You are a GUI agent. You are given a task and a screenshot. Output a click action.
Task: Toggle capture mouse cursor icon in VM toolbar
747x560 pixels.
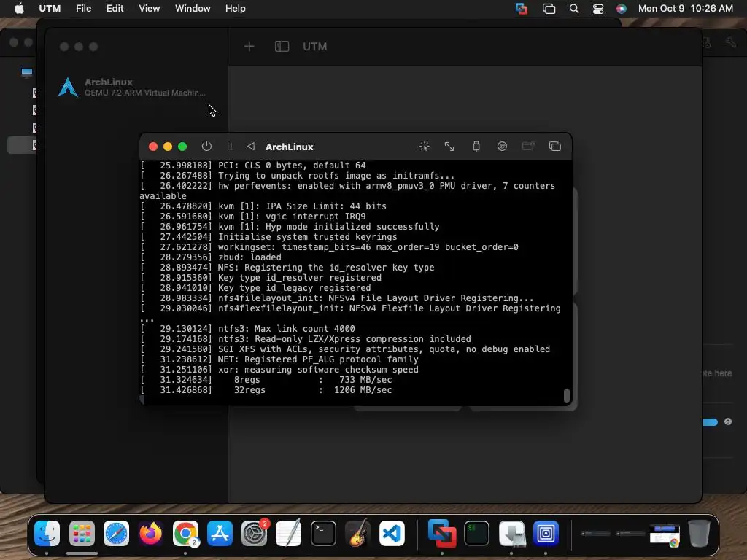[424, 146]
